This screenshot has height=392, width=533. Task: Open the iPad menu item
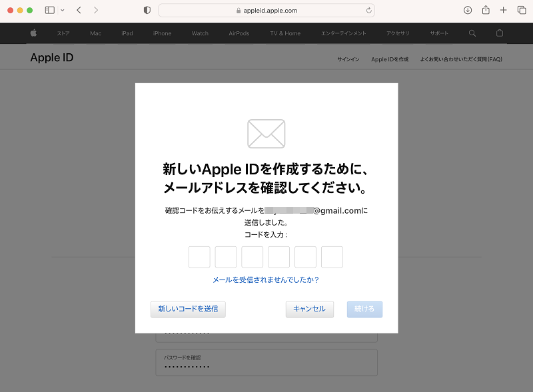coord(127,33)
